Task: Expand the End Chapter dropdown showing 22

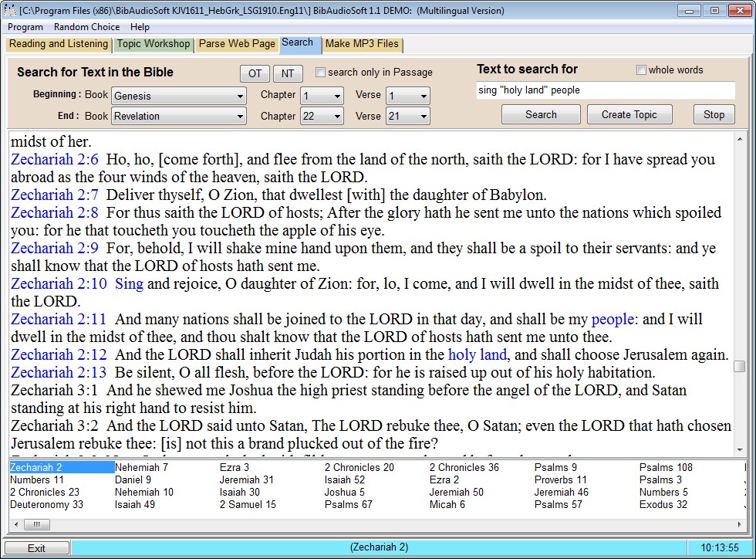Action: [x=322, y=116]
